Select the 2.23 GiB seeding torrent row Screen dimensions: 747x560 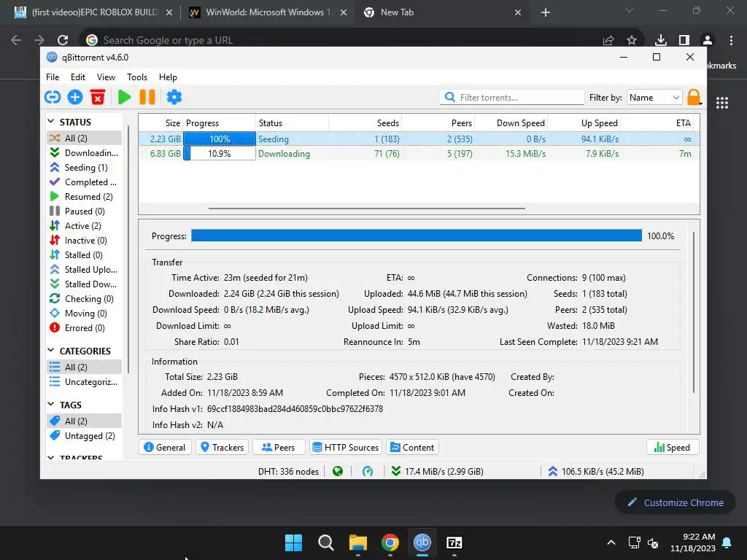point(419,139)
